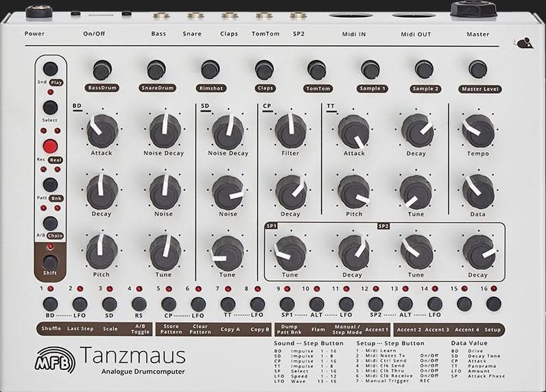The width and height of the screenshot is (546, 392).
Task: Click the SD Noise knob
Action: [x=227, y=193]
